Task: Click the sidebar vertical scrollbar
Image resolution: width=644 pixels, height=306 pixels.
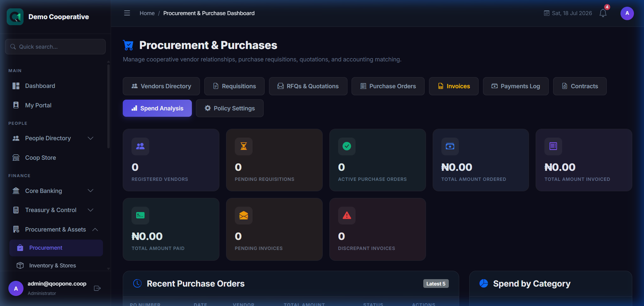Action: pos(108,106)
